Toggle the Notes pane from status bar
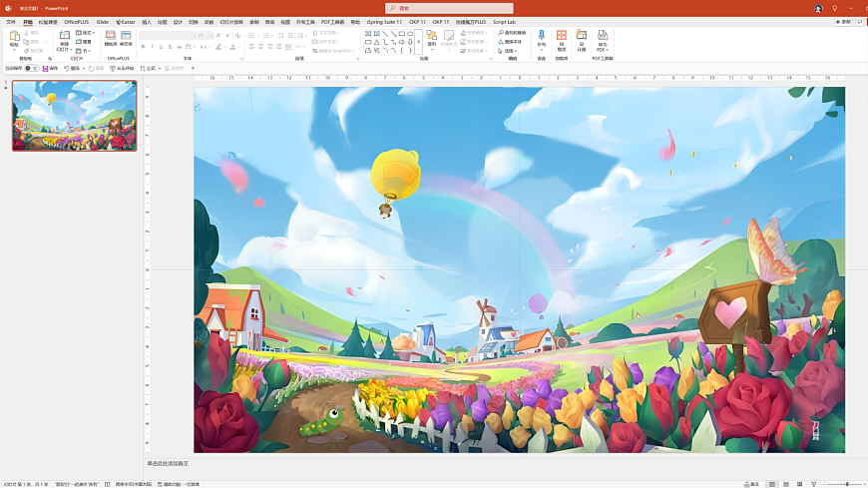 [752, 484]
